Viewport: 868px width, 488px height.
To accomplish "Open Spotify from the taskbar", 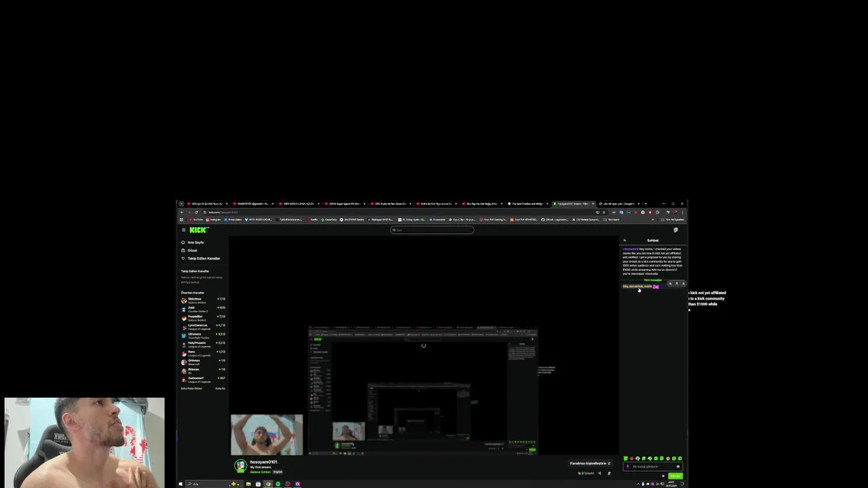I will click(x=278, y=484).
